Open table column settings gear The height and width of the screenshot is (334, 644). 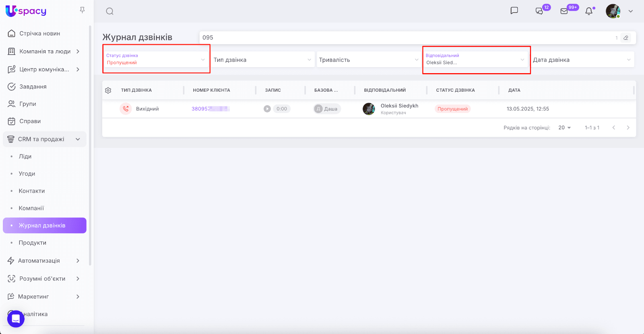108,90
